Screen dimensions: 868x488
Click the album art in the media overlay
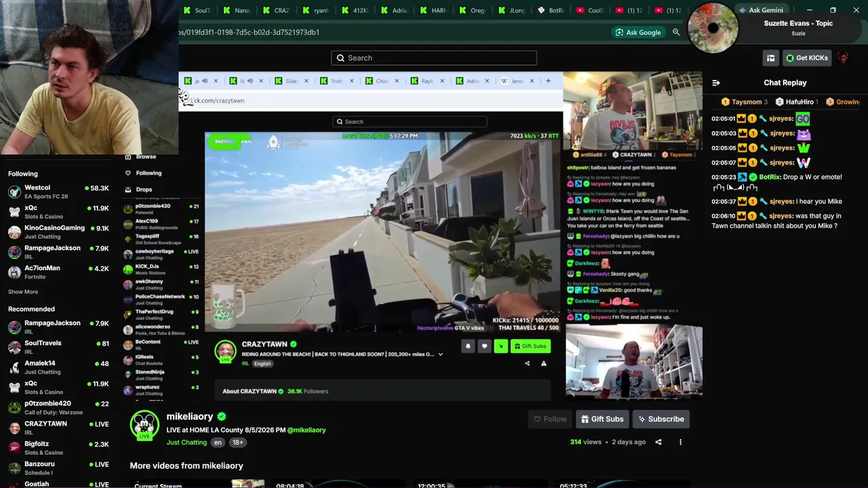click(x=713, y=28)
